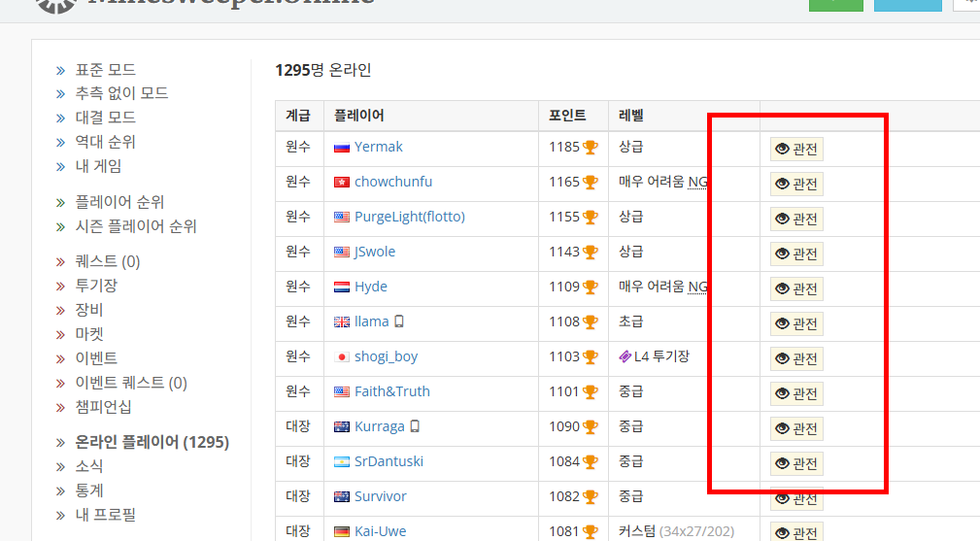Open Hyde's player profile
The height and width of the screenshot is (541, 980).
point(371,287)
